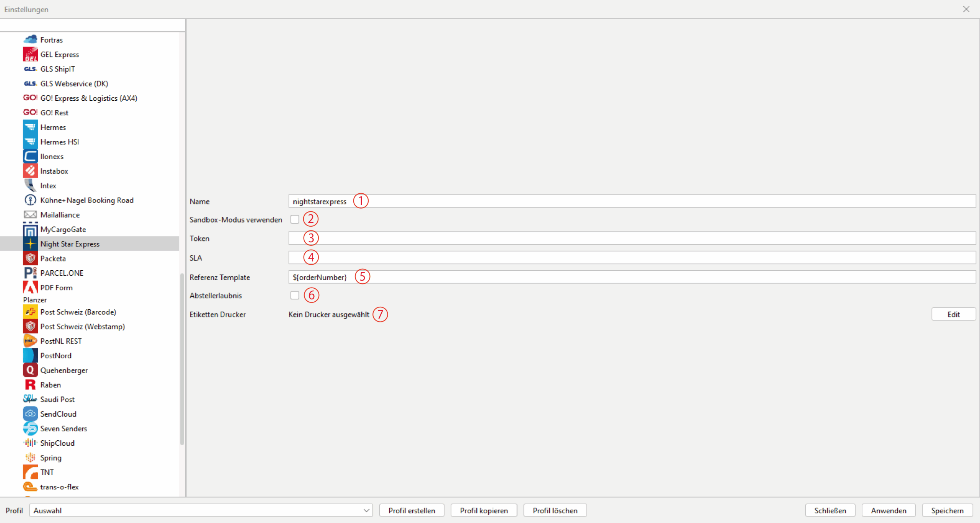
Task: Select the Hermes carrier icon
Action: [30, 127]
